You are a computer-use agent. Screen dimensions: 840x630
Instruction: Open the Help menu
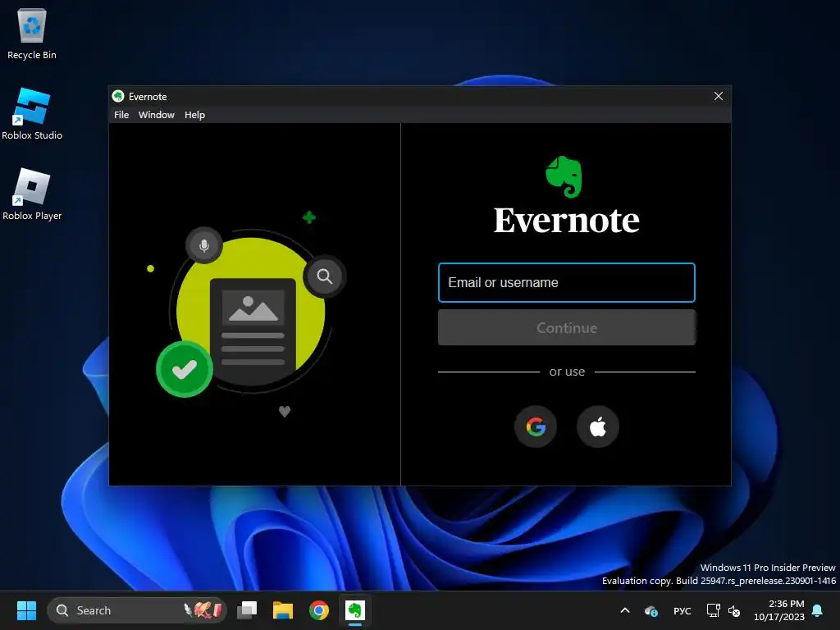click(x=194, y=115)
